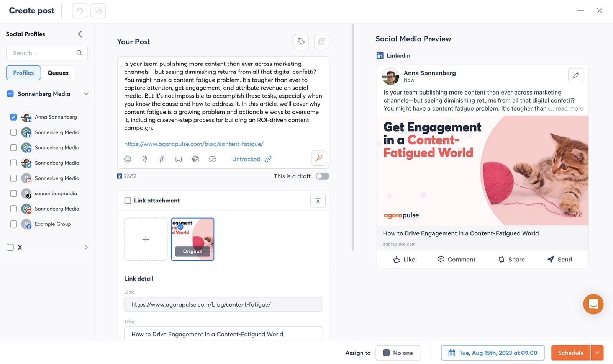Click Share in the LinkedIn preview

point(511,260)
